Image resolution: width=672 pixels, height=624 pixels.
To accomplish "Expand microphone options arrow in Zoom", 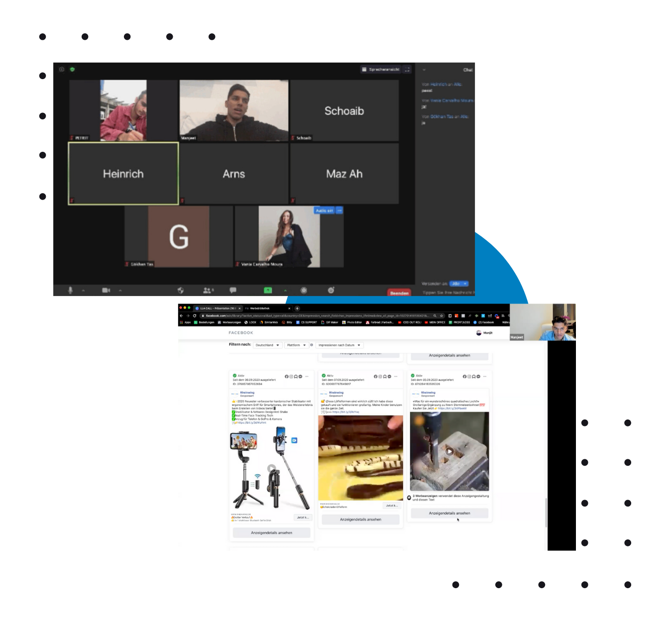I will pyautogui.click(x=83, y=290).
